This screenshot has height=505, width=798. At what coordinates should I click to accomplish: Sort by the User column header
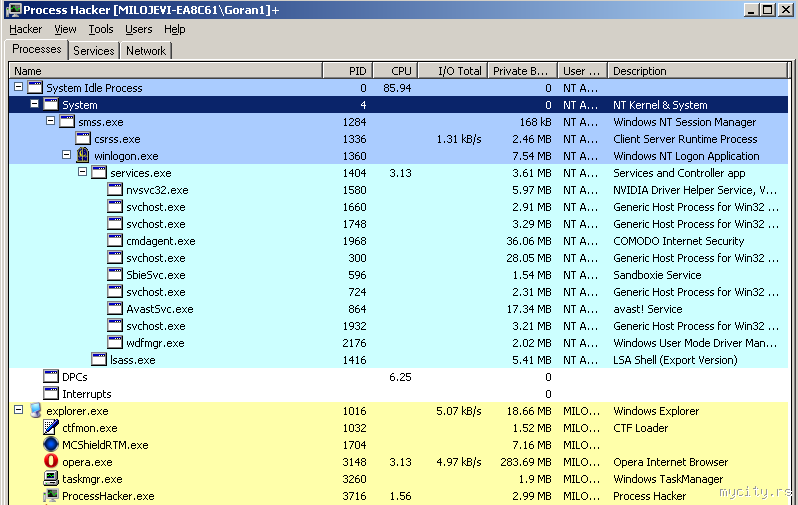(583, 71)
